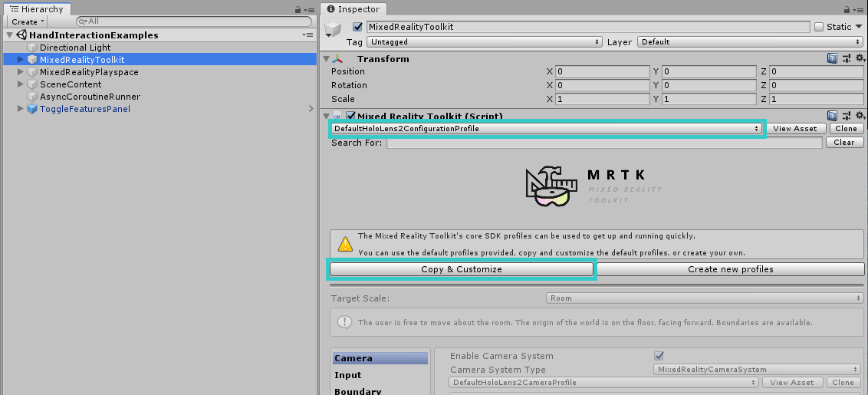Collapse Mixed Reality Toolkit script component
The image size is (868, 395).
click(327, 115)
